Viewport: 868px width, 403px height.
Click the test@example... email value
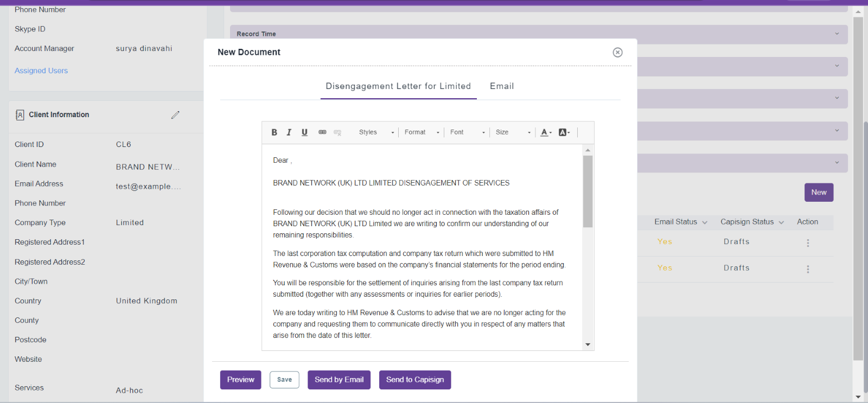click(x=148, y=187)
